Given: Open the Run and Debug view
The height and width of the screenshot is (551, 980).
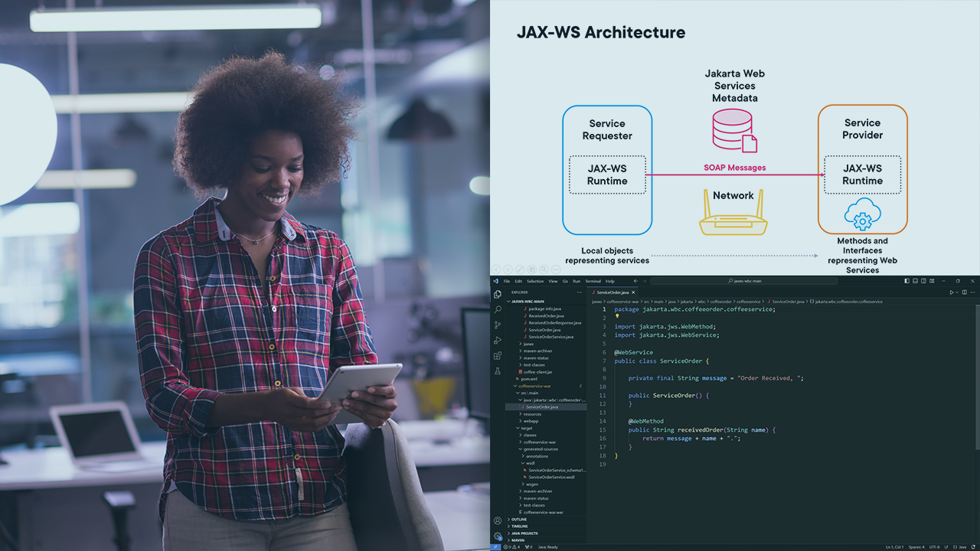Looking at the screenshot, I should coord(498,337).
